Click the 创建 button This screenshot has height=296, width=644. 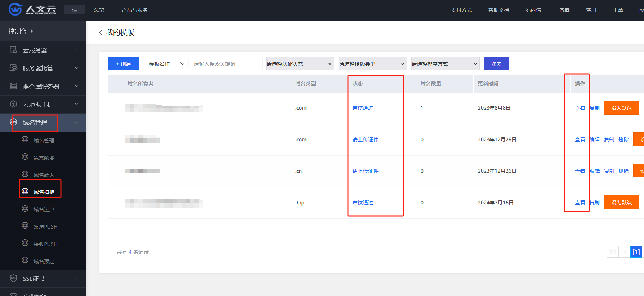point(124,63)
